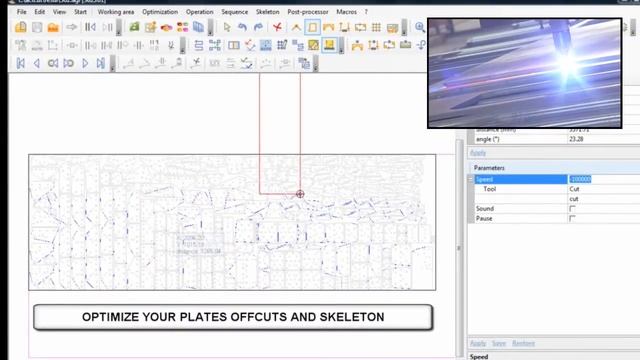Click the orange arch bridge icon
The image size is (640, 360).
pos(328,27)
